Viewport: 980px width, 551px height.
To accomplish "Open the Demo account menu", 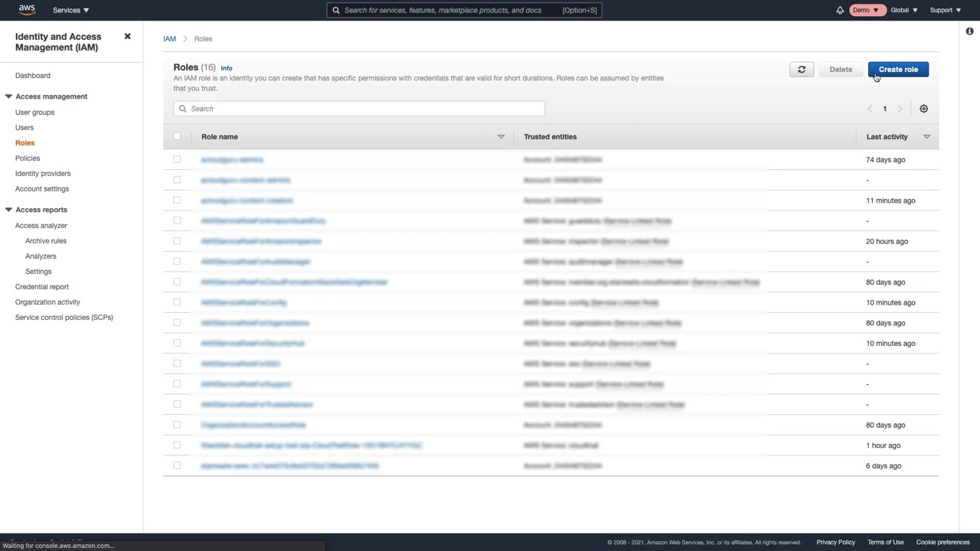I will pos(867,10).
